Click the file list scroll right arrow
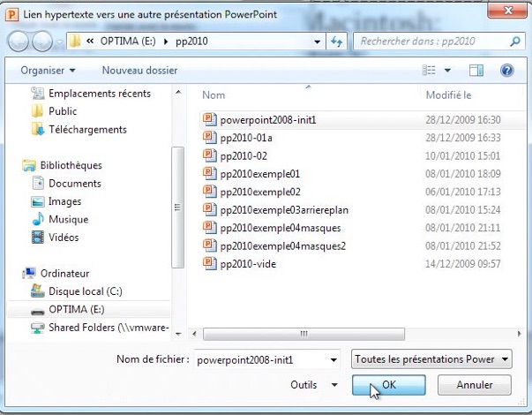Image resolution: width=532 pixels, height=415 pixels. coord(519,334)
